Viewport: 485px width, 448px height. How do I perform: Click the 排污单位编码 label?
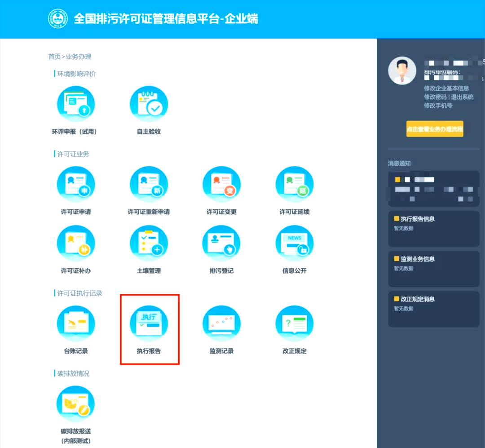pyautogui.click(x=442, y=72)
